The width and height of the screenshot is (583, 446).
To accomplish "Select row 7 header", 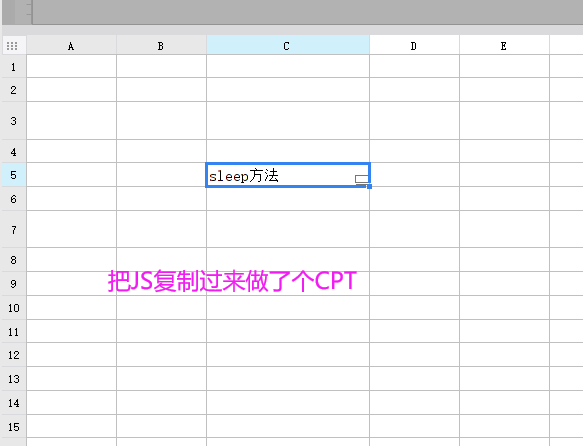I will coord(14,229).
